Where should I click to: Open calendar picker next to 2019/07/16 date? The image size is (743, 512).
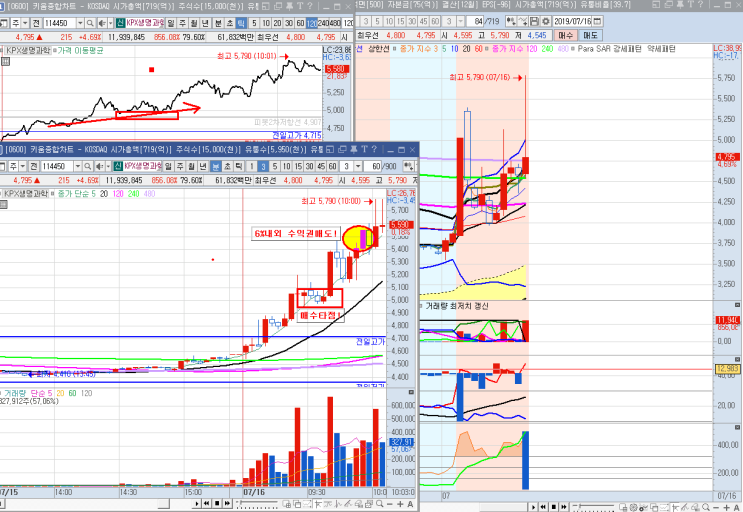point(597,22)
